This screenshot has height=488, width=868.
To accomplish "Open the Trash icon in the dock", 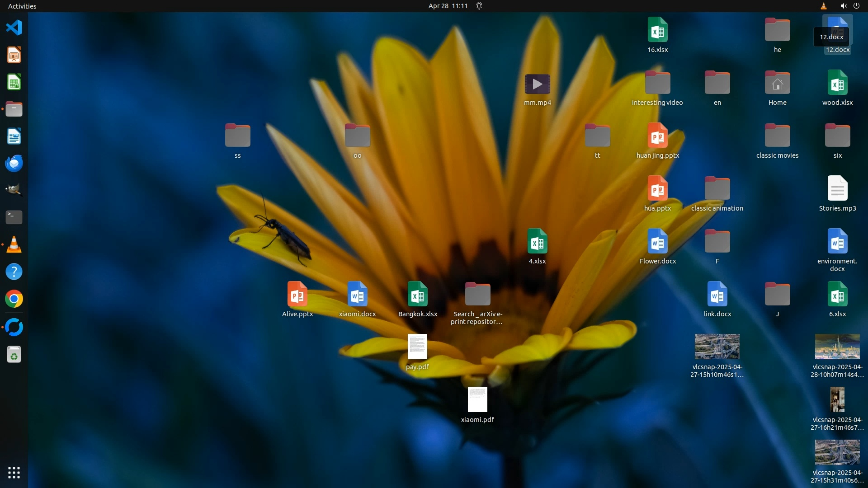I will (14, 355).
